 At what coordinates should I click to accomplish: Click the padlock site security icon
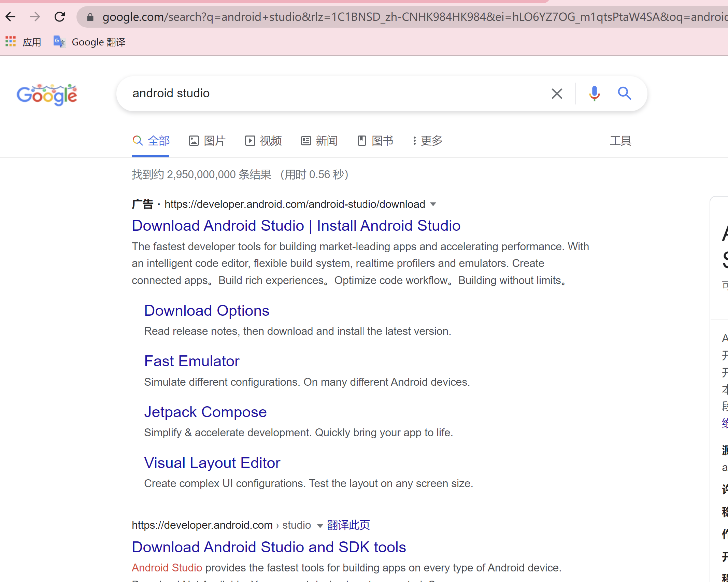tap(90, 17)
